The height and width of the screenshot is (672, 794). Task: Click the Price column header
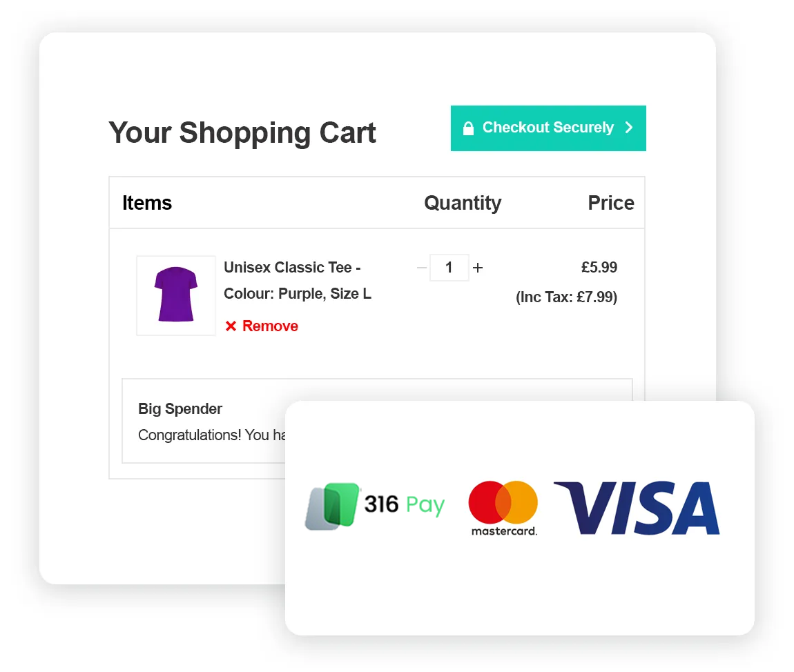coord(611,203)
